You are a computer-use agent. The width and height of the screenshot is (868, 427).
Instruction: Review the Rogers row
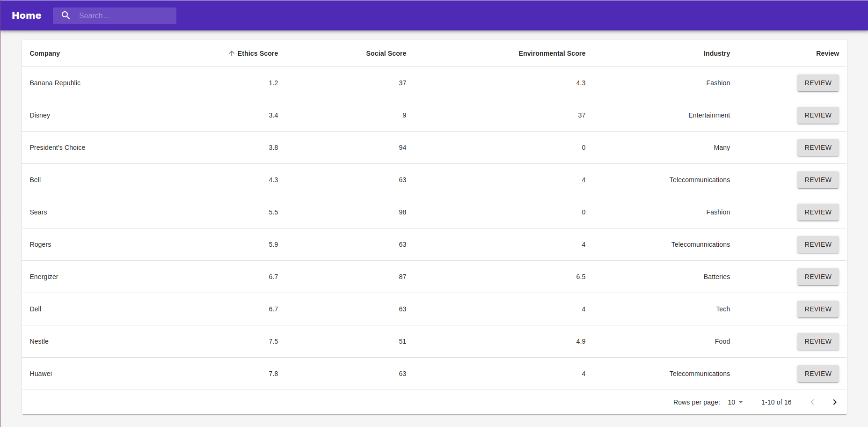point(818,244)
